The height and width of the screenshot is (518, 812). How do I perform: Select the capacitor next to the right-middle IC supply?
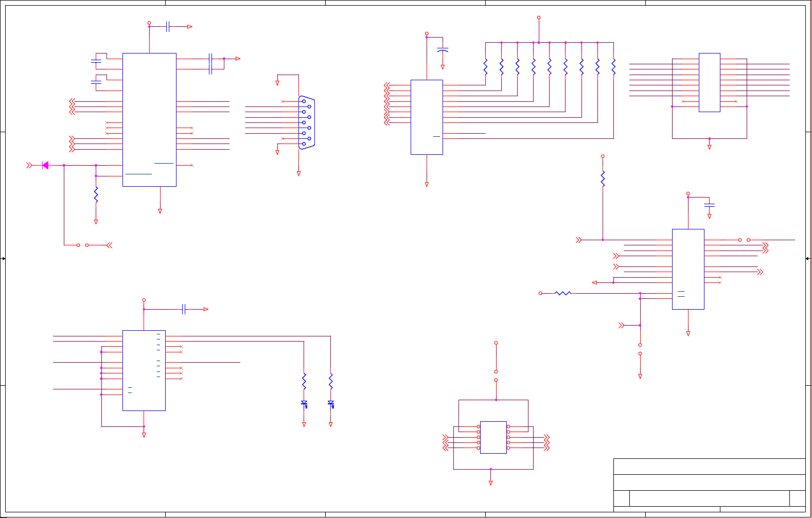pos(709,205)
